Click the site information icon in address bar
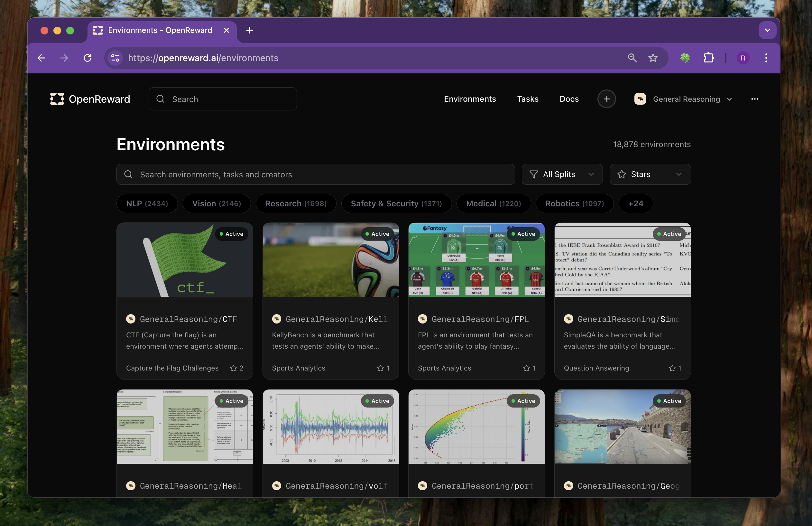Image resolution: width=812 pixels, height=526 pixels. point(115,58)
